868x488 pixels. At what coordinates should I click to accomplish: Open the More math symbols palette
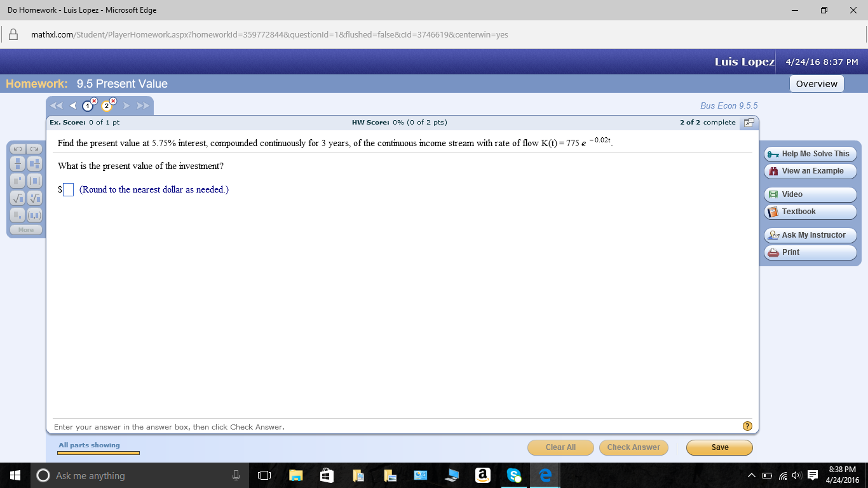(x=26, y=230)
